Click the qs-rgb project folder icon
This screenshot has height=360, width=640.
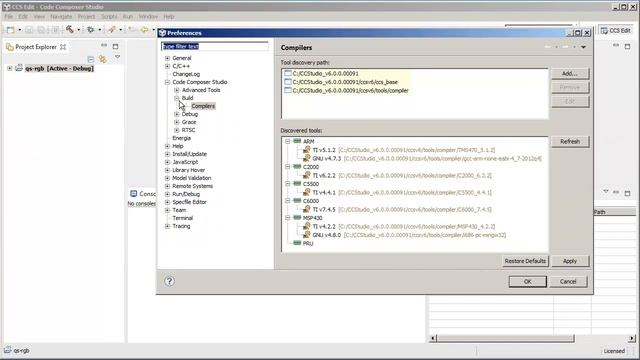pos(19,68)
